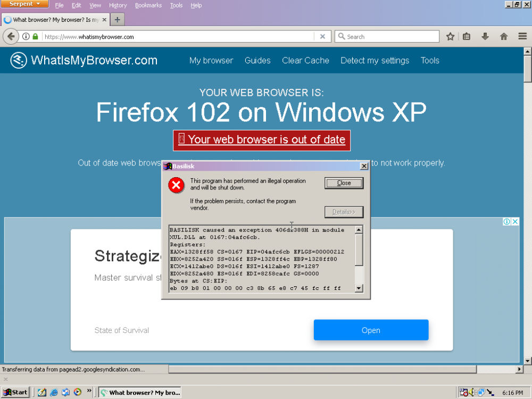Click the back arrow navigation button

pyautogui.click(x=11, y=37)
